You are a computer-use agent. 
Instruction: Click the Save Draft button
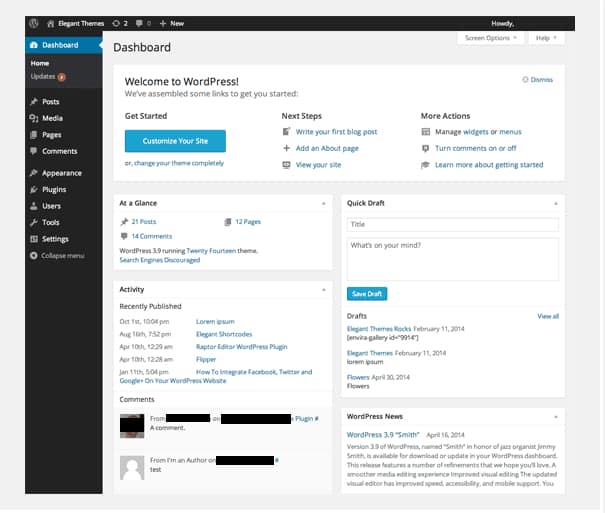pyautogui.click(x=367, y=294)
